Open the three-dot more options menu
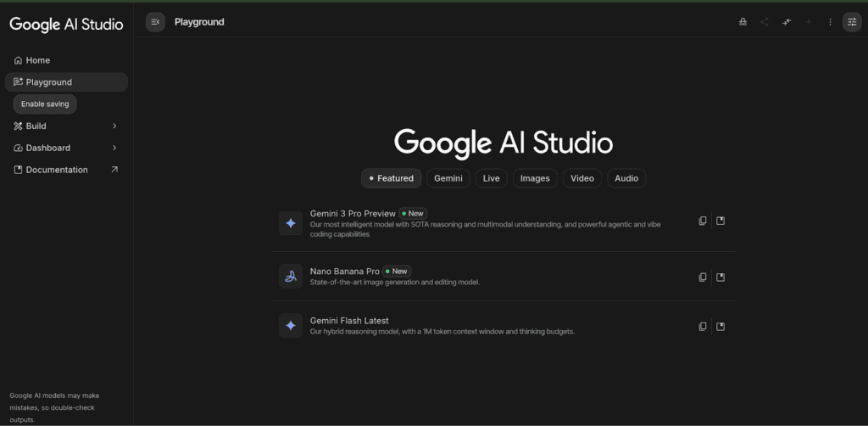Image resolution: width=868 pixels, height=426 pixels. point(830,22)
